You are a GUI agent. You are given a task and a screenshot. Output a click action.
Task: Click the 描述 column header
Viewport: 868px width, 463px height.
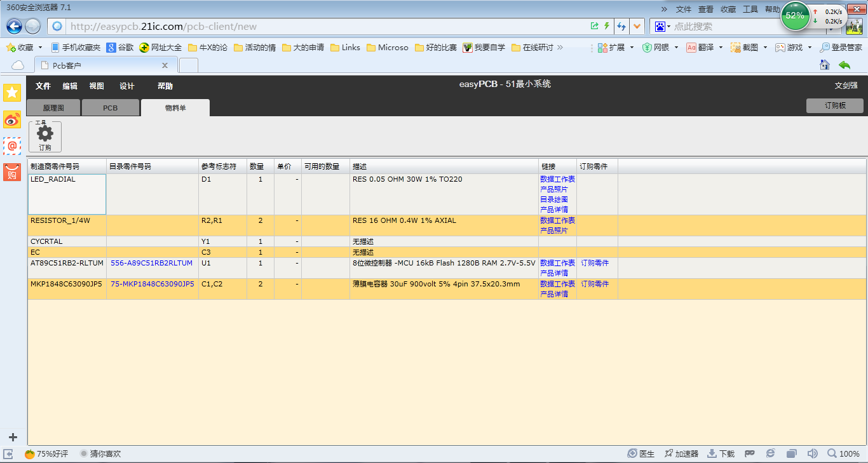pyautogui.click(x=444, y=166)
